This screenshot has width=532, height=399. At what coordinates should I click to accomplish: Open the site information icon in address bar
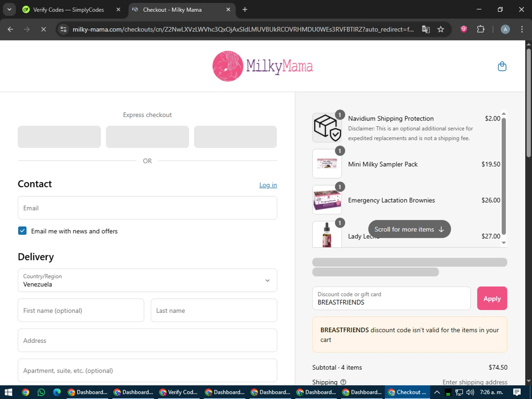[63, 29]
